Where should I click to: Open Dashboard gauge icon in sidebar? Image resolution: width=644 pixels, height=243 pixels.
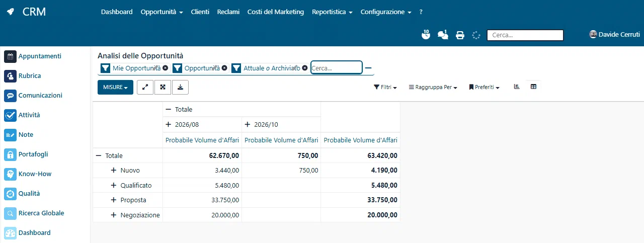[11, 233]
